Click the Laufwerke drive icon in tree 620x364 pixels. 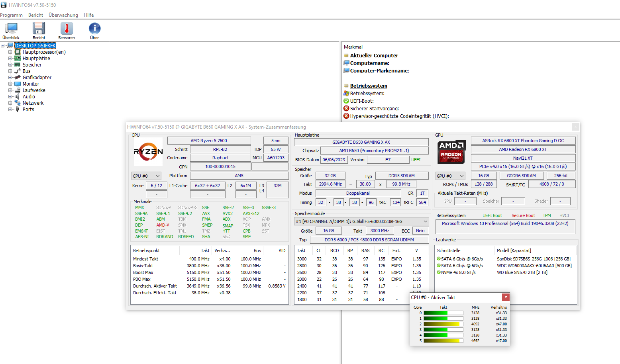point(18,90)
